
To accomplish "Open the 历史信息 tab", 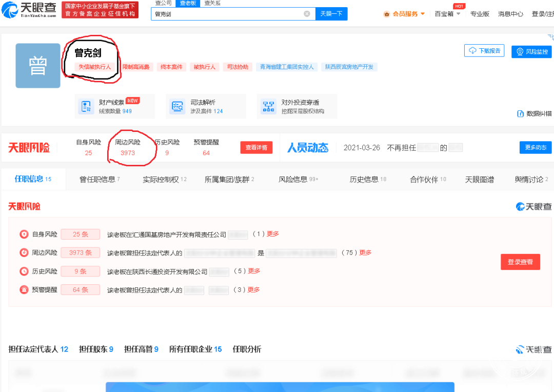I will (x=368, y=180).
